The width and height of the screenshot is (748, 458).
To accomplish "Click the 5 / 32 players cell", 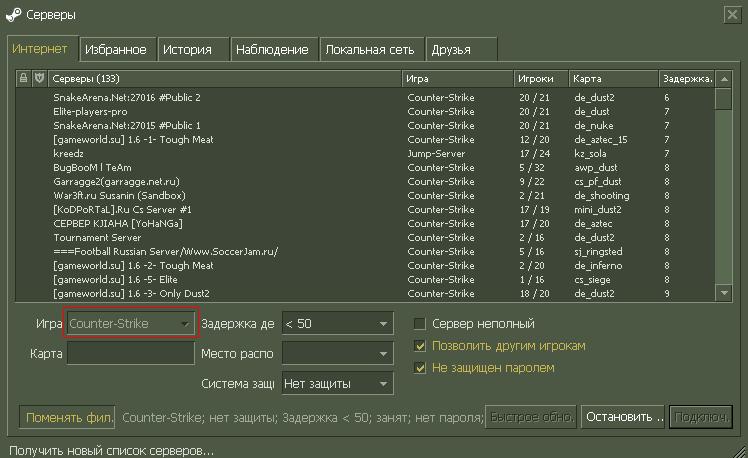I will tap(532, 167).
